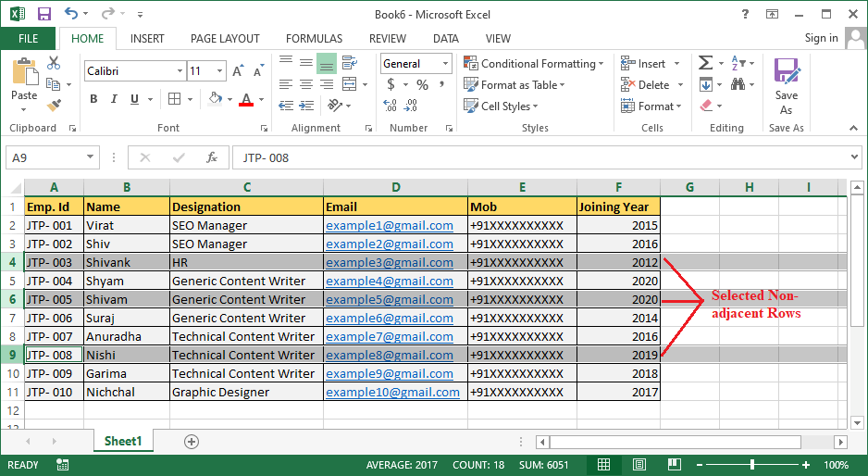The width and height of the screenshot is (868, 476).
Task: Open the Format cells dropdown
Action: pyautogui.click(x=651, y=106)
